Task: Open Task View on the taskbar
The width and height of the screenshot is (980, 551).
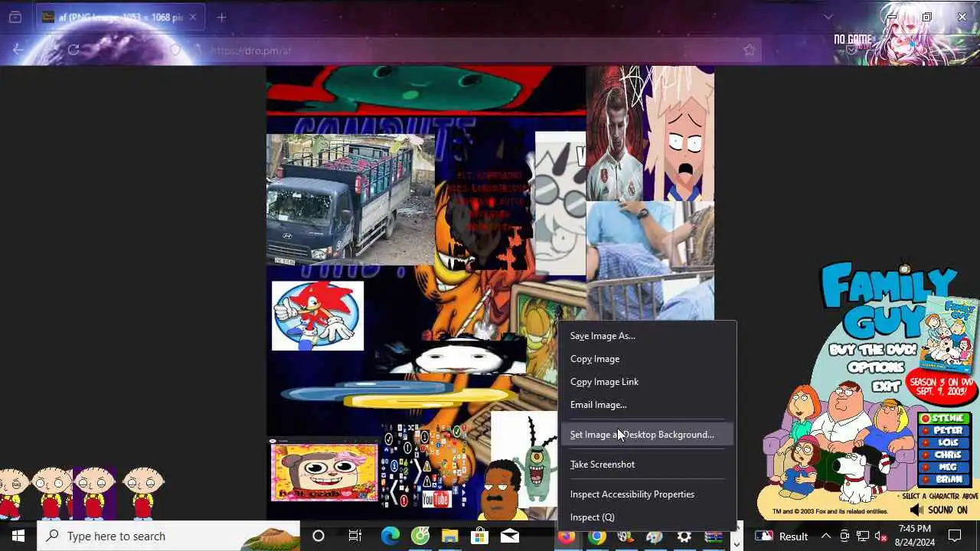Action: click(354, 536)
